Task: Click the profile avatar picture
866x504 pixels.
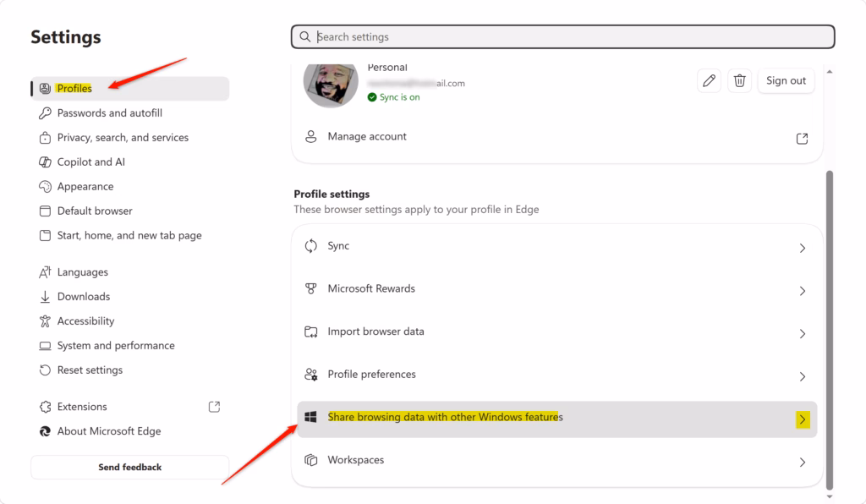Action: (331, 84)
